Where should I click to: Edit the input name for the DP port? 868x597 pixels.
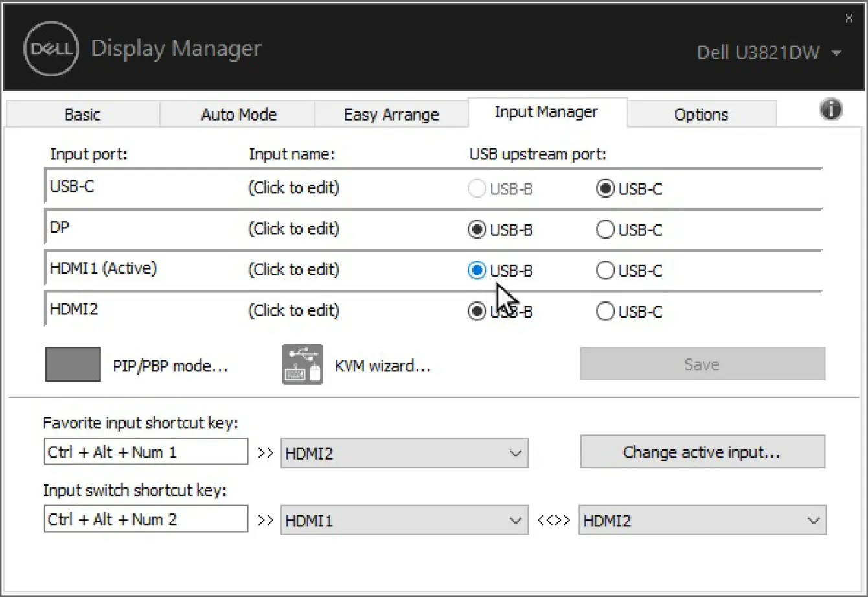coord(293,229)
